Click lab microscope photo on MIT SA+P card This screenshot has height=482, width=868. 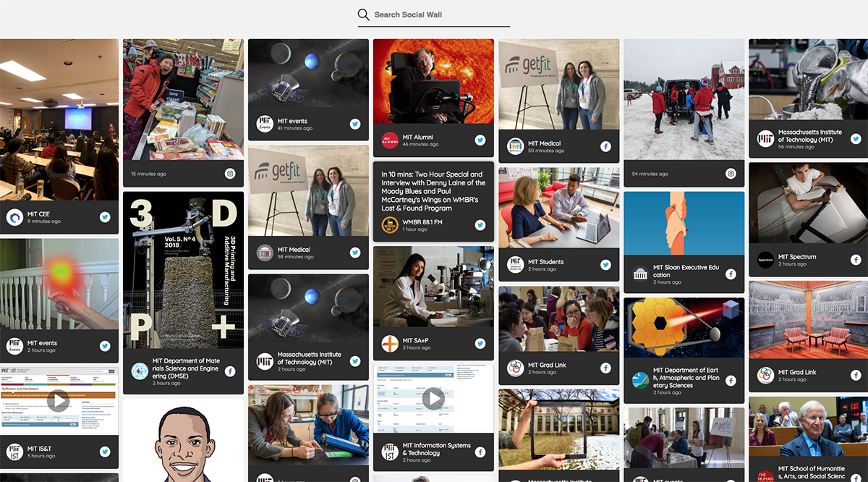click(x=433, y=287)
